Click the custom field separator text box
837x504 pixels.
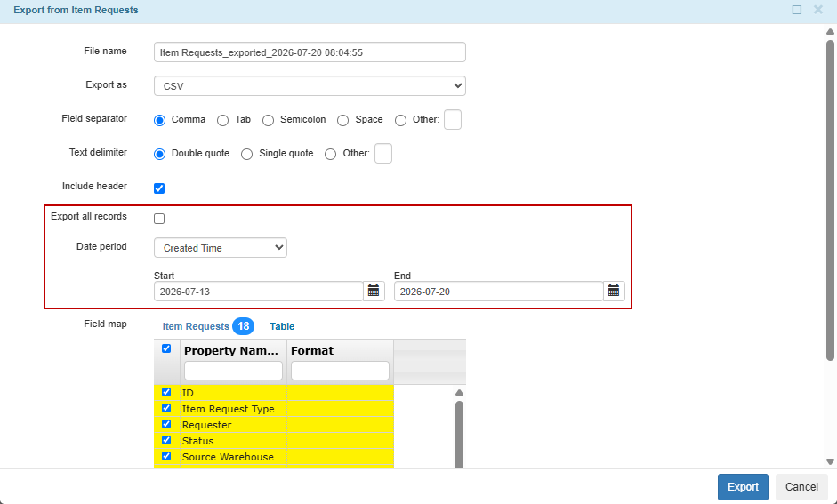pyautogui.click(x=453, y=119)
